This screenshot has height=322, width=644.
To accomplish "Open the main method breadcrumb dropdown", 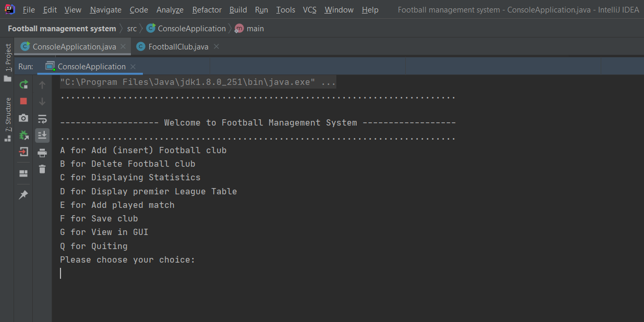I will click(250, 29).
